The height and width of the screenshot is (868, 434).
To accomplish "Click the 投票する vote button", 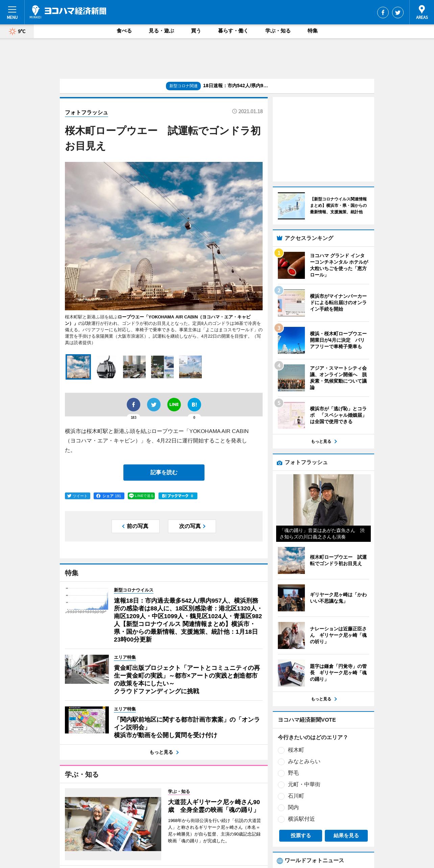I will 300,836.
